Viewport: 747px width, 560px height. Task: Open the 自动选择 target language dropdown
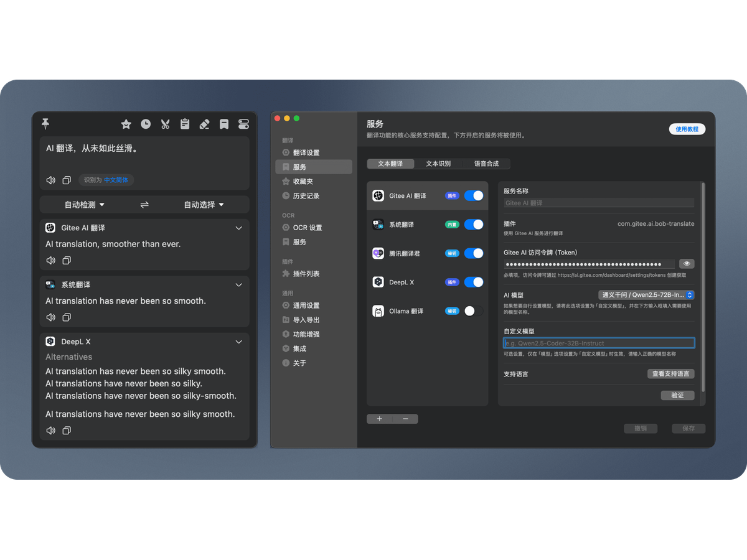(204, 205)
